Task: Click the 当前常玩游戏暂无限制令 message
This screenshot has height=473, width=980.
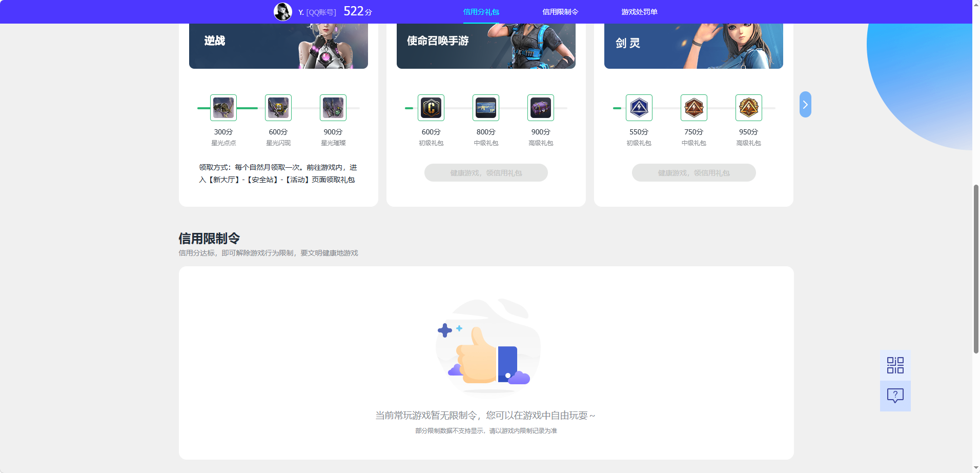Action: point(485,416)
